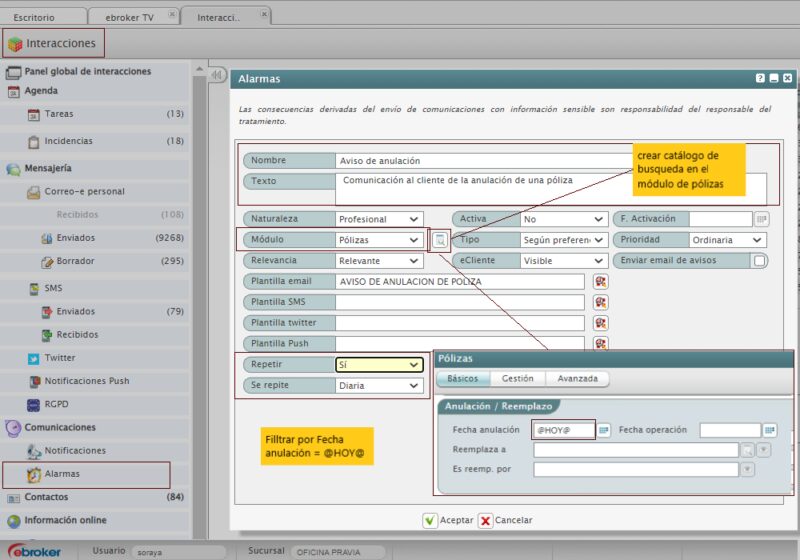Click the Tareas calendar icon
The height and width of the screenshot is (560, 800).
pos(34,115)
